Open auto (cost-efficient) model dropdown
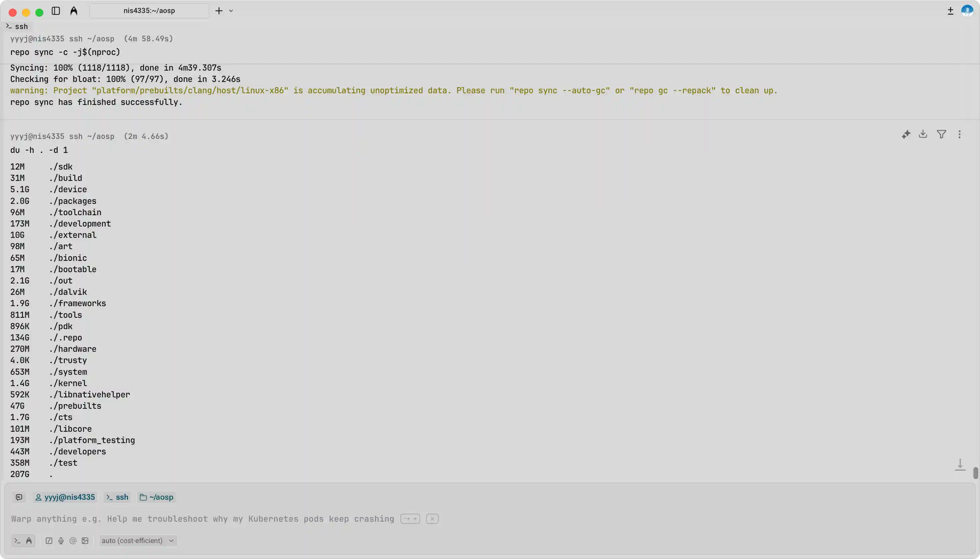This screenshot has width=980, height=559. (138, 541)
